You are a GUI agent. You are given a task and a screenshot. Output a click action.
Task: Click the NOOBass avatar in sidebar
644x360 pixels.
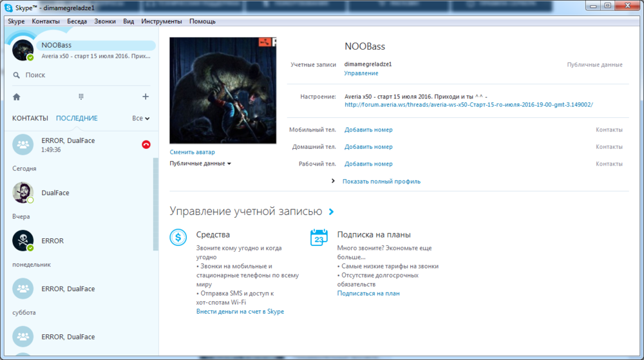[23, 50]
